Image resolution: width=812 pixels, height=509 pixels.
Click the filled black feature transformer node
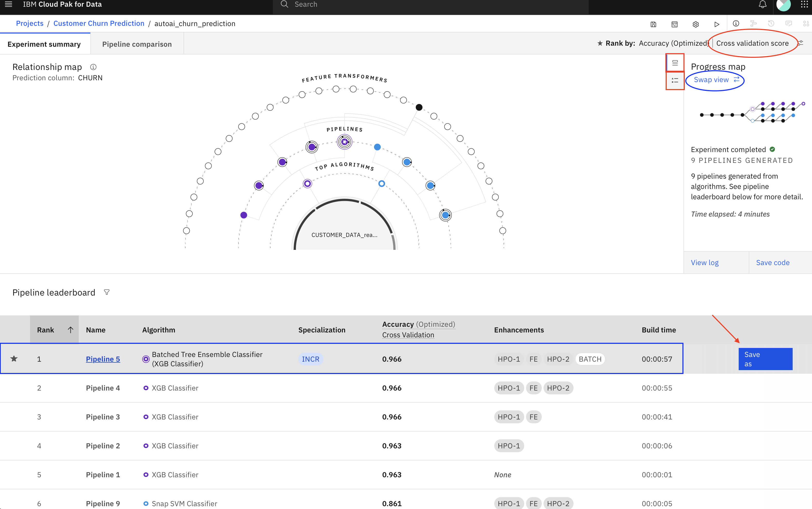pyautogui.click(x=419, y=107)
